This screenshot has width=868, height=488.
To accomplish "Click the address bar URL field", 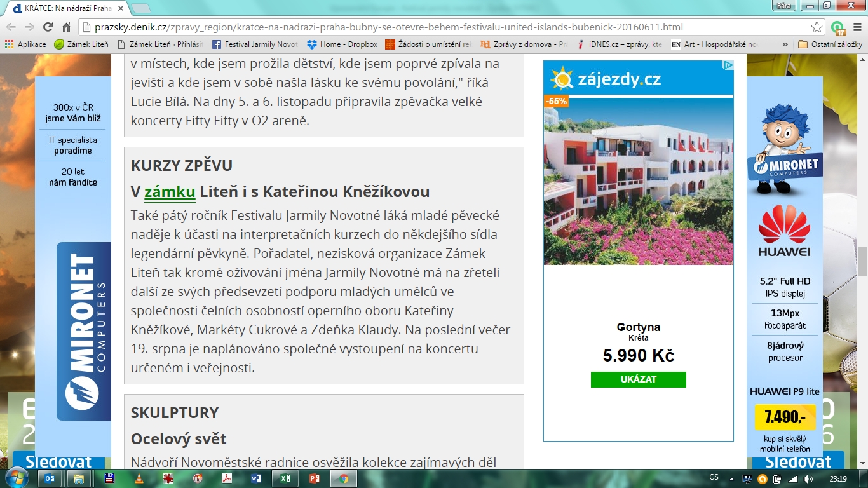I will coord(445,27).
